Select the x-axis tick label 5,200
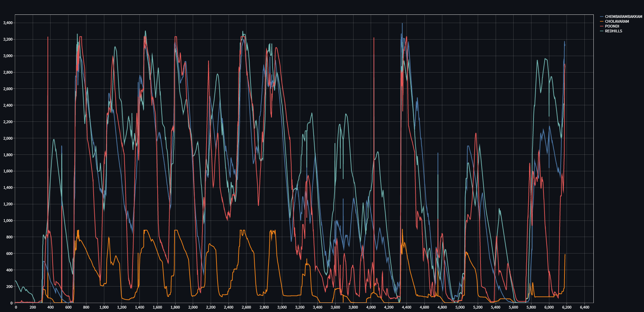Image resolution: width=644 pixels, height=312 pixels. point(478,307)
